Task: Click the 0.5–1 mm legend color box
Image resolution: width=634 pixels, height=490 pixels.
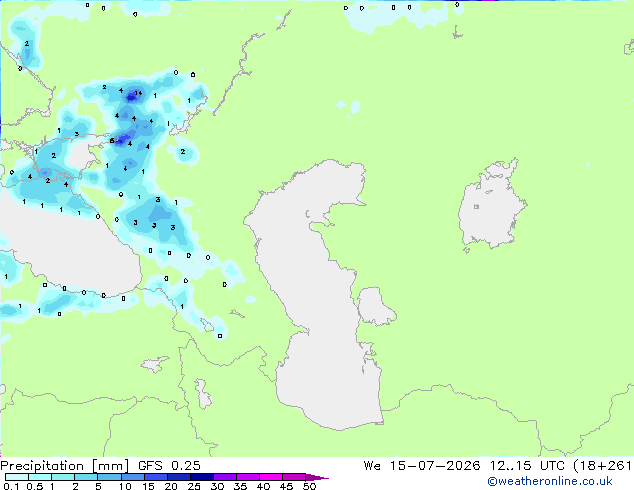Action: 40,477
